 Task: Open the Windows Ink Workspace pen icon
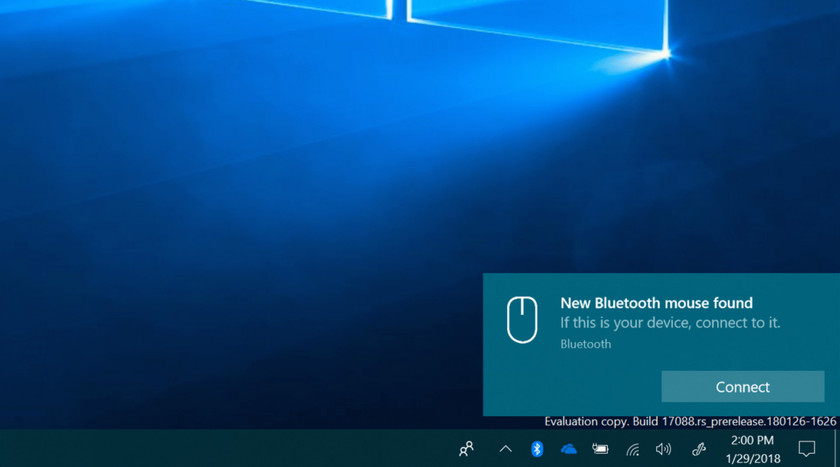coord(699,449)
